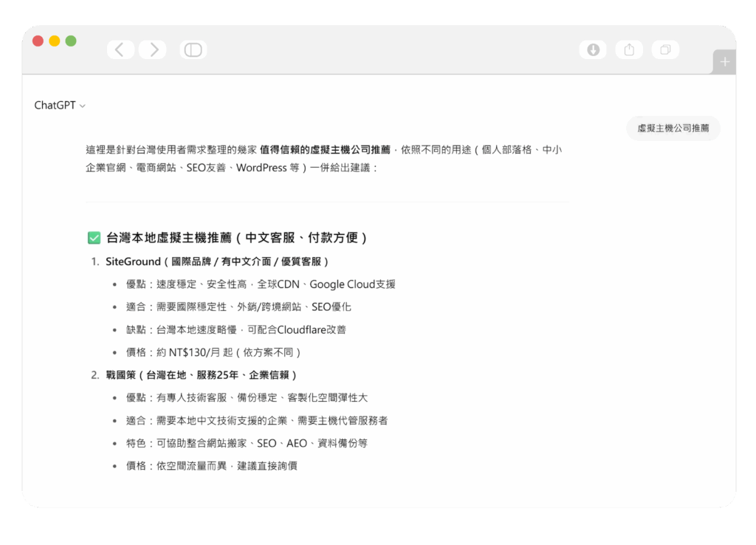Go back with the browser back arrow
Viewport: 756px width, 545px height.
120,49
